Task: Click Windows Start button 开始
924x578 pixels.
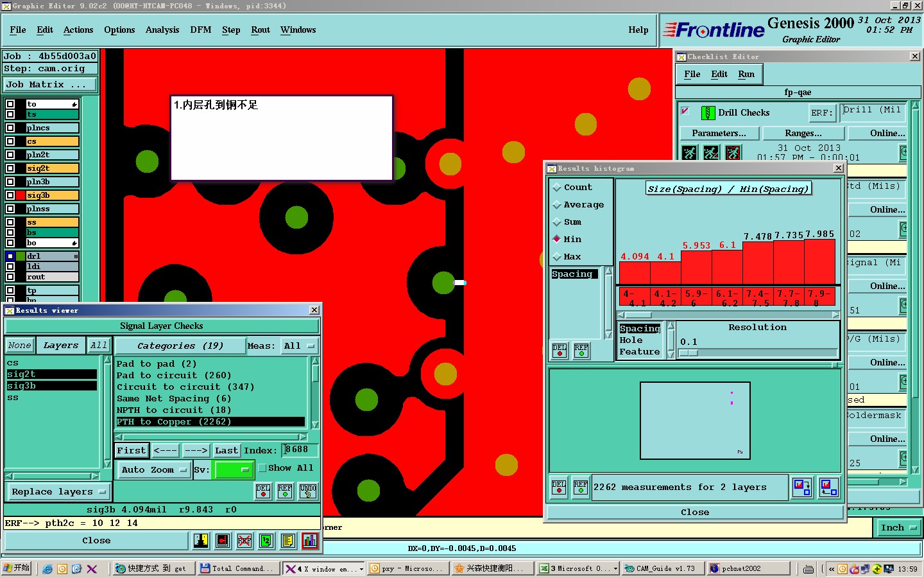Action: pos(17,568)
